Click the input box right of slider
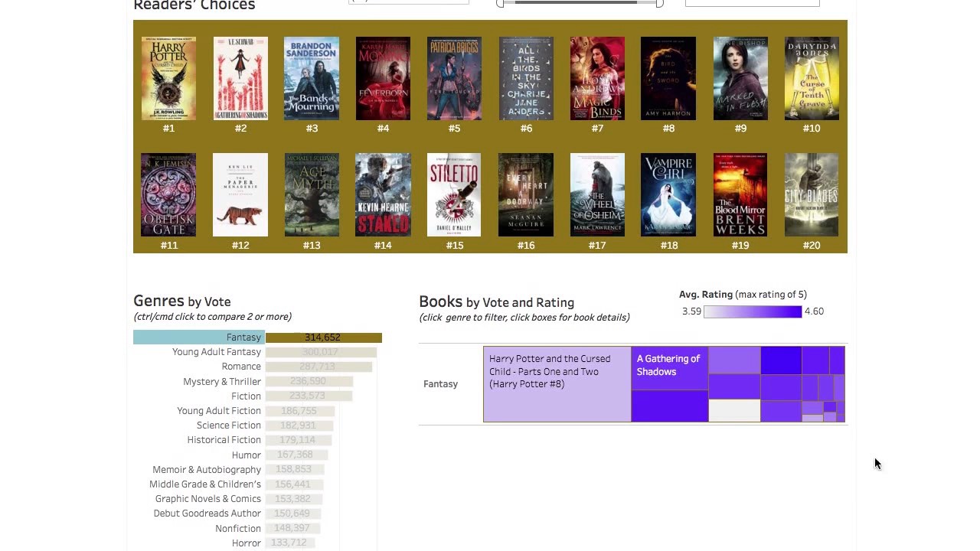The height and width of the screenshot is (551, 980). [x=753, y=2]
